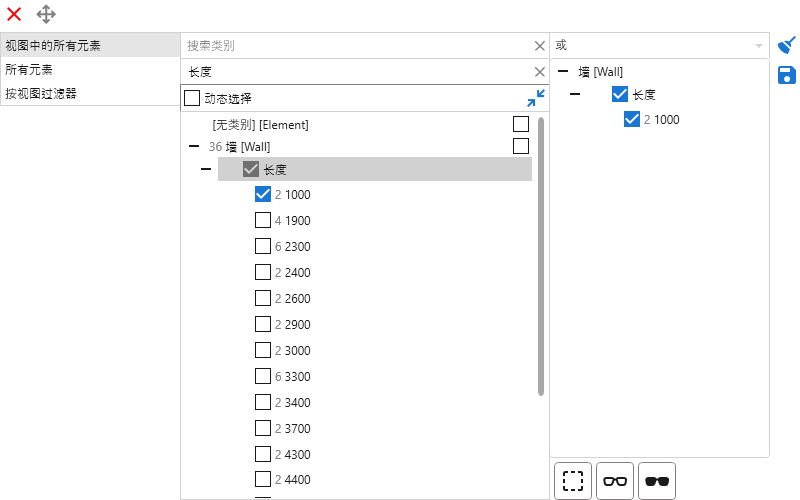
Task: Click the collapse arrows icon beside 动态选择
Action: tap(536, 98)
